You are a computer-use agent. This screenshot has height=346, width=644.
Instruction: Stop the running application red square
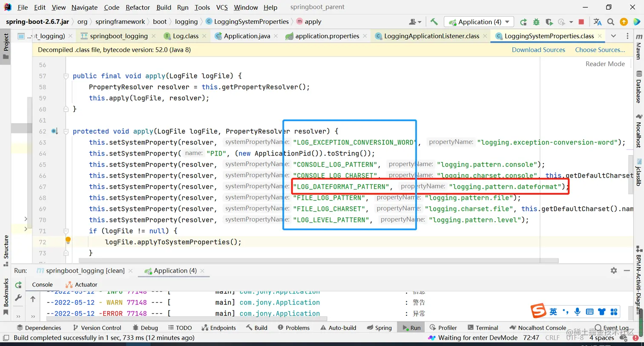(x=581, y=22)
